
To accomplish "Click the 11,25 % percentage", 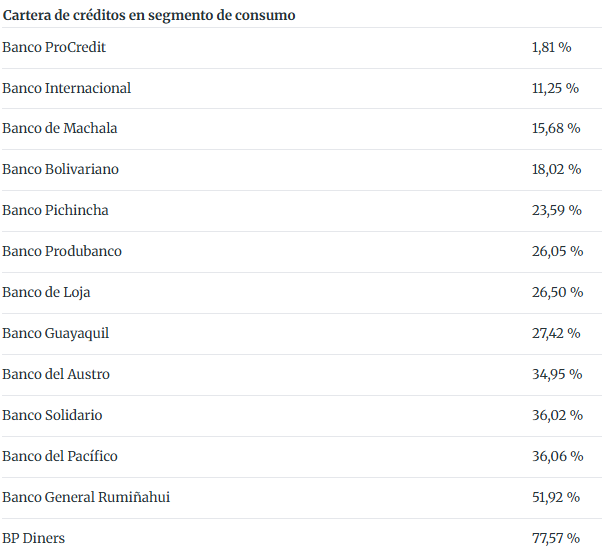I will click(555, 88).
